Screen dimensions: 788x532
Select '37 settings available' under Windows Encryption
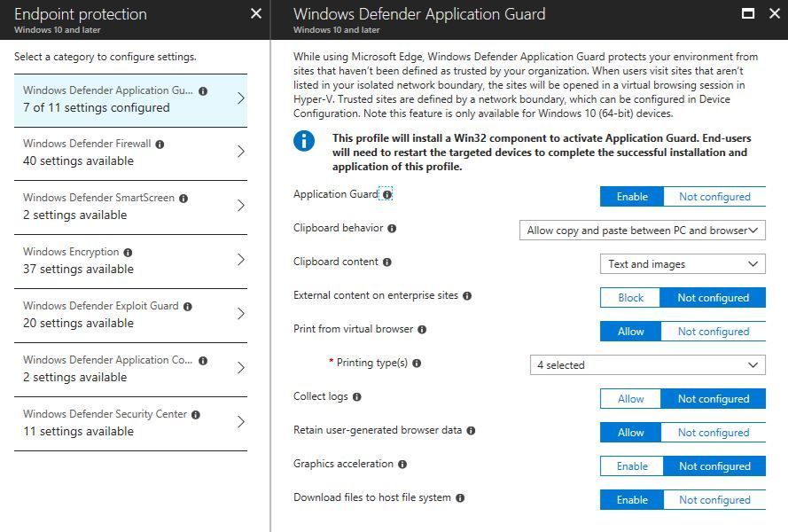click(78, 269)
